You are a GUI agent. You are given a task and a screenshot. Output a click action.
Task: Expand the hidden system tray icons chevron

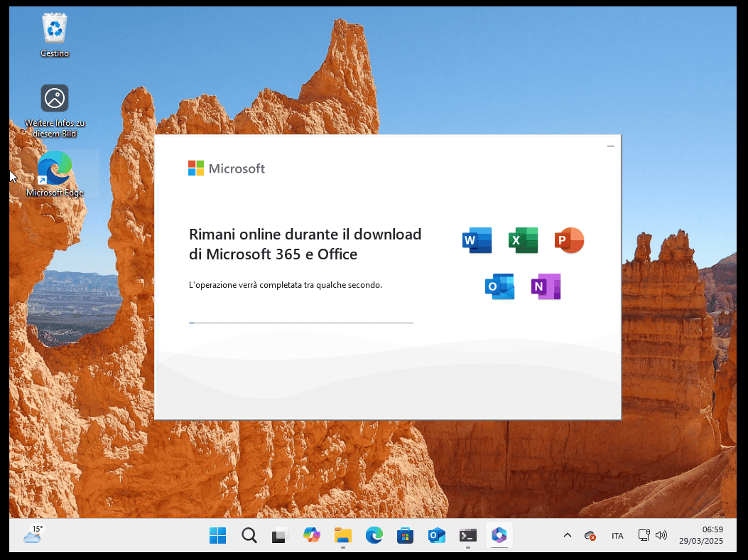tap(567, 536)
